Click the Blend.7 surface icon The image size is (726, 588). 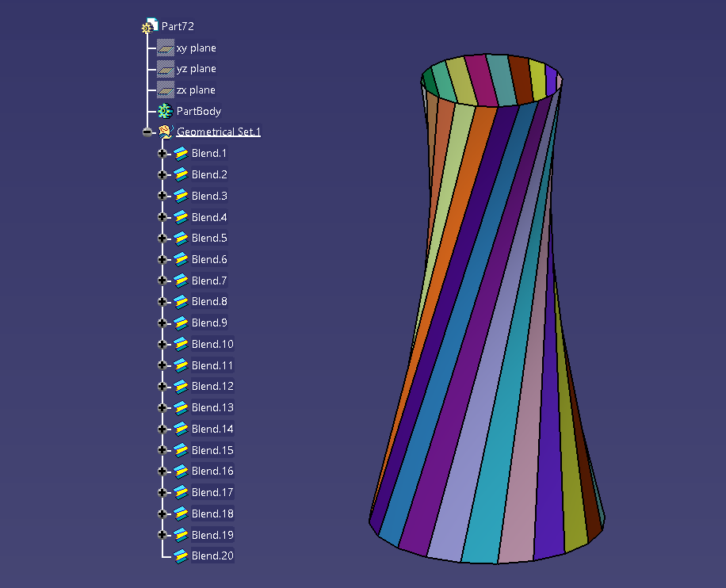coord(181,281)
